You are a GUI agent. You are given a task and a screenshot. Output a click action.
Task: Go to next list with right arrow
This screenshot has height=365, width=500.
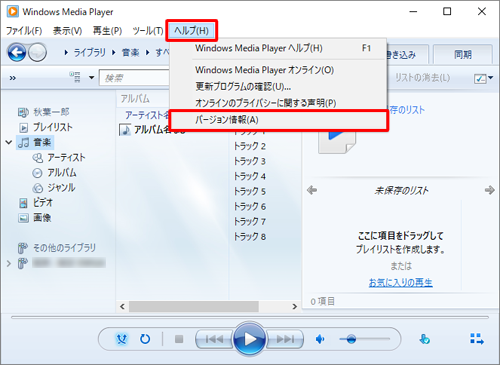(489, 190)
